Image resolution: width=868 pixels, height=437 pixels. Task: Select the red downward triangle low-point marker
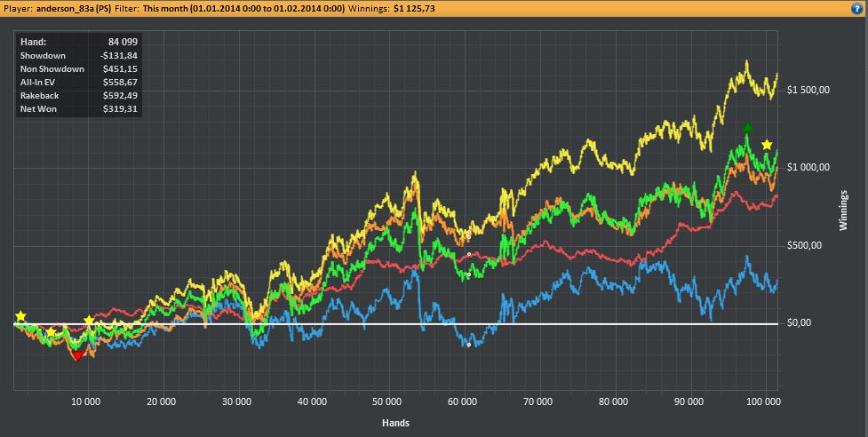[77, 355]
